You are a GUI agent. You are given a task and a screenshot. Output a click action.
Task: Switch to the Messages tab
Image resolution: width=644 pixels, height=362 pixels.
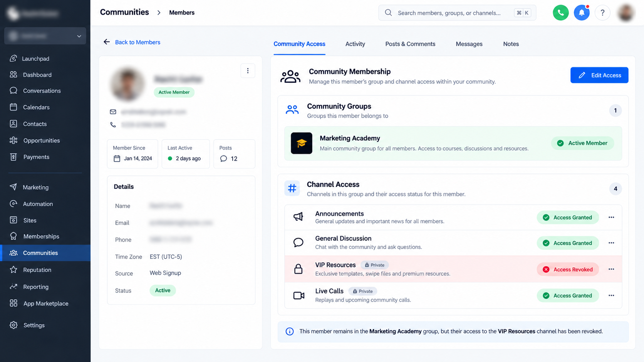(x=469, y=44)
